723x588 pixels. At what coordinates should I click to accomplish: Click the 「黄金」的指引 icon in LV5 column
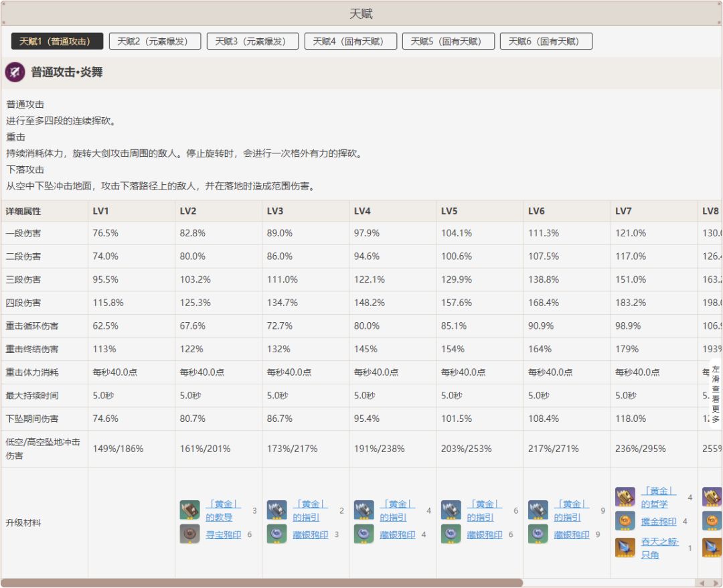click(x=451, y=510)
